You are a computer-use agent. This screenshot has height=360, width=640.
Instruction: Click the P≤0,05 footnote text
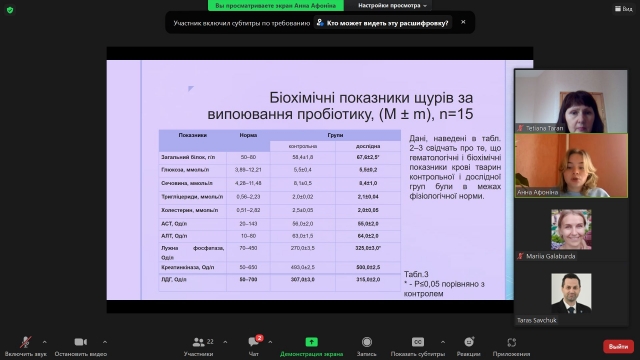click(x=444, y=289)
